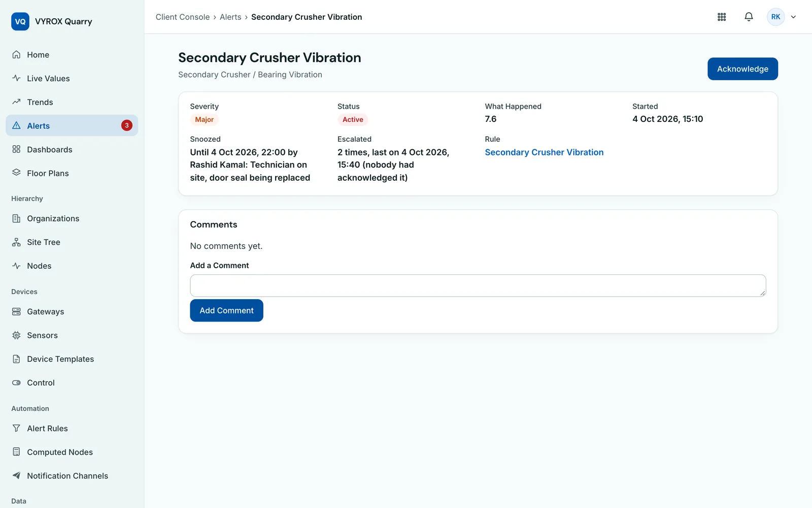
Task: Focus the Add a Comment text box
Action: tap(478, 285)
